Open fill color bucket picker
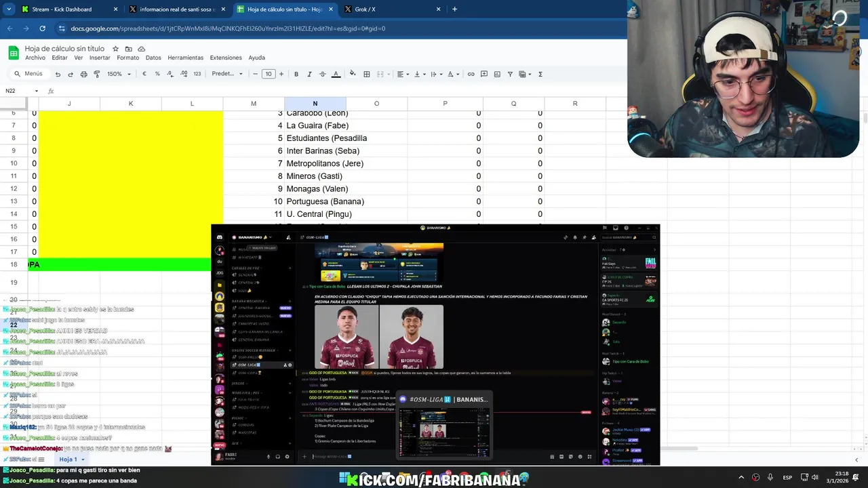This screenshot has height=488, width=868. click(352, 74)
